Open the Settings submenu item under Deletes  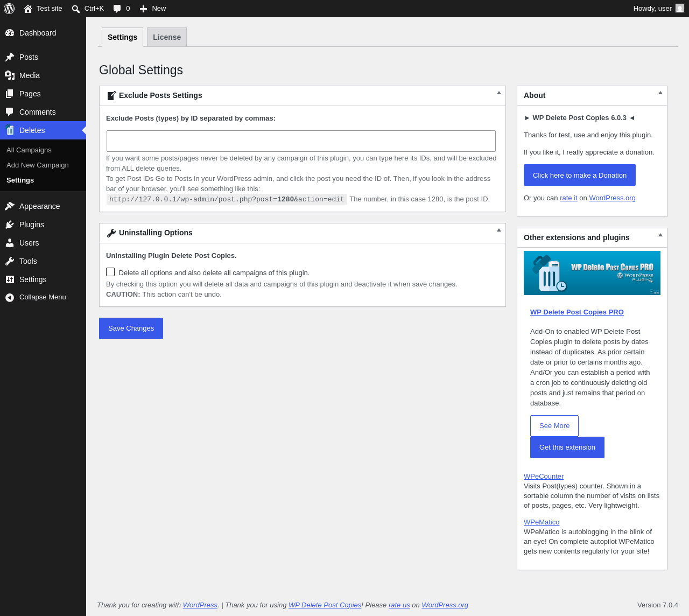(x=20, y=180)
